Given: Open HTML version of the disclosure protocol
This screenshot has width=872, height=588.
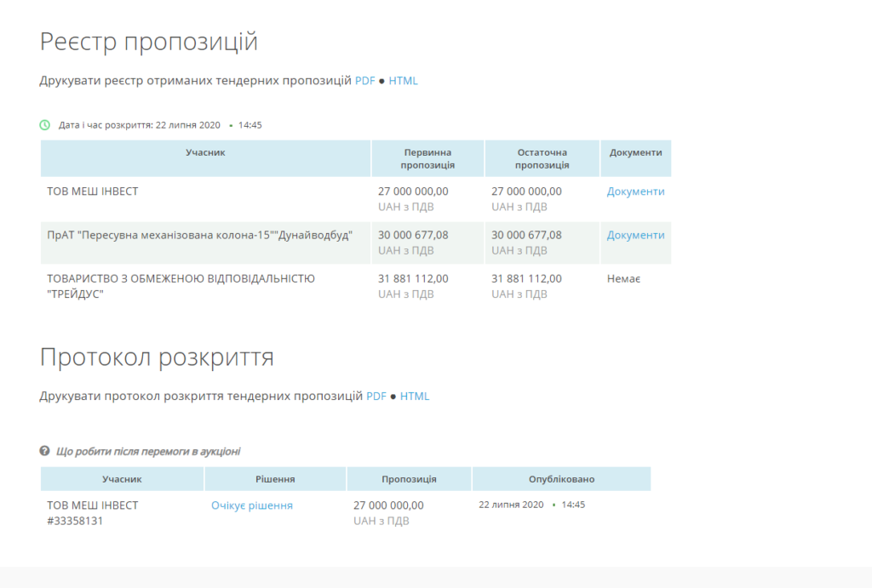Looking at the screenshot, I should pyautogui.click(x=415, y=397).
